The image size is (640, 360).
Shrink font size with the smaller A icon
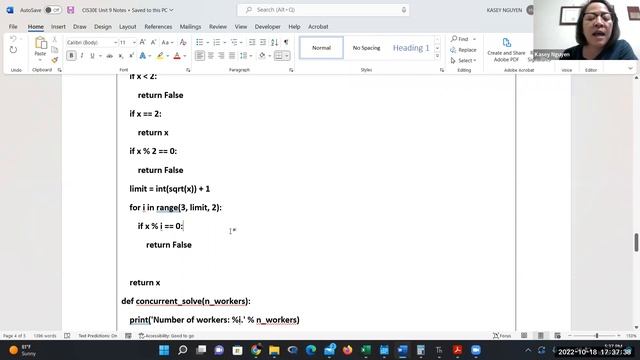(x=153, y=42)
